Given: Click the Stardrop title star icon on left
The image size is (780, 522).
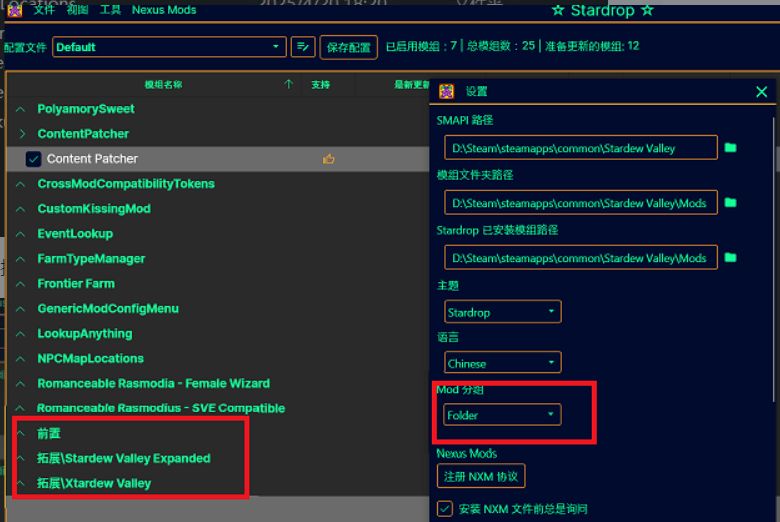Looking at the screenshot, I should coord(558,10).
